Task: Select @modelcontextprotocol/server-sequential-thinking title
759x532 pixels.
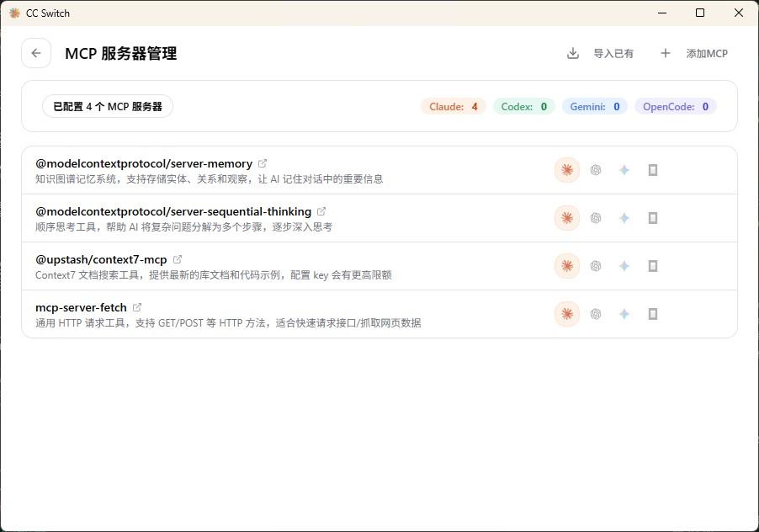Action: tap(173, 211)
